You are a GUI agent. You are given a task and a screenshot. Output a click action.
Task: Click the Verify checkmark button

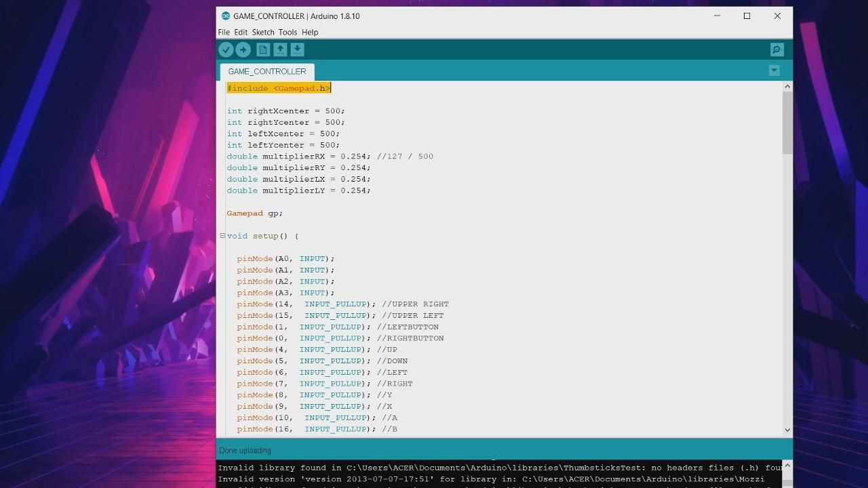point(226,49)
